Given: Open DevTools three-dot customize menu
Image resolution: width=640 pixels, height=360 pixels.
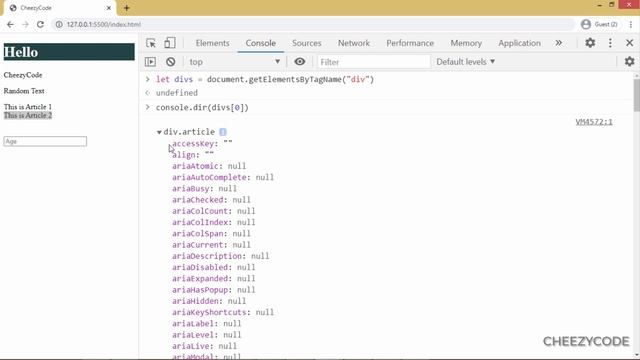Looking at the screenshot, I should pyautogui.click(x=610, y=42).
